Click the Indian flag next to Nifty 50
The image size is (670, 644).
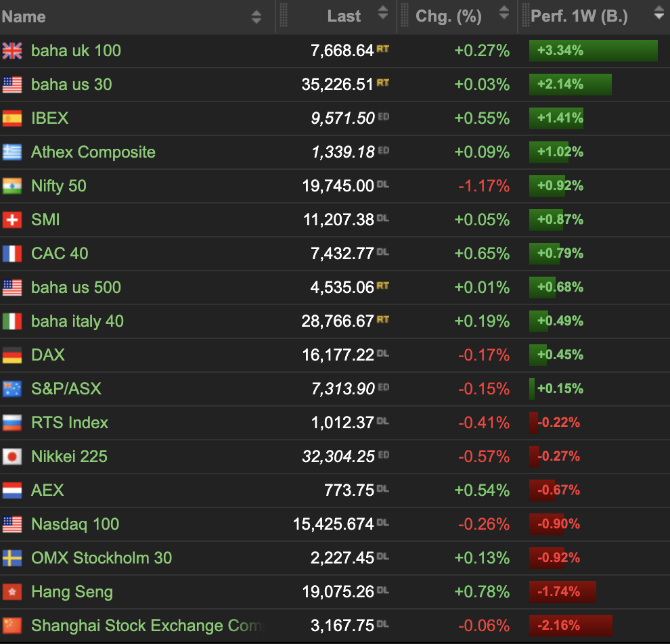click(x=12, y=186)
